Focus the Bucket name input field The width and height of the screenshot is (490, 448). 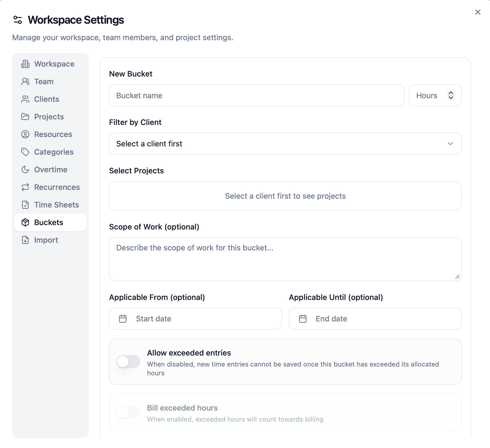pyautogui.click(x=257, y=95)
